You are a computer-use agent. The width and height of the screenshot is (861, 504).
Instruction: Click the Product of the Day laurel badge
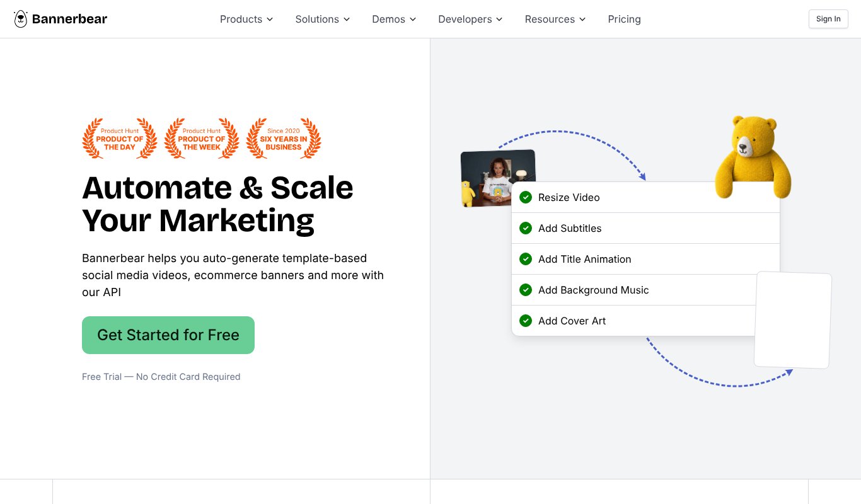click(120, 139)
